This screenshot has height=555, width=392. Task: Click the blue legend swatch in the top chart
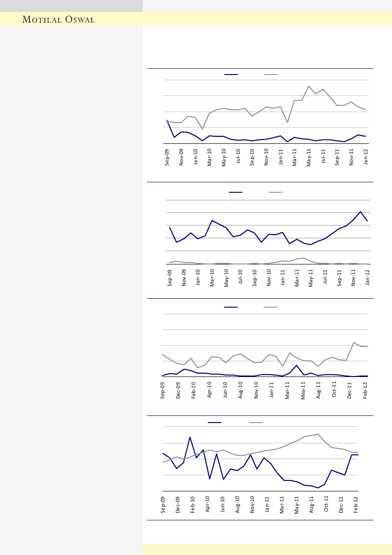coord(231,75)
